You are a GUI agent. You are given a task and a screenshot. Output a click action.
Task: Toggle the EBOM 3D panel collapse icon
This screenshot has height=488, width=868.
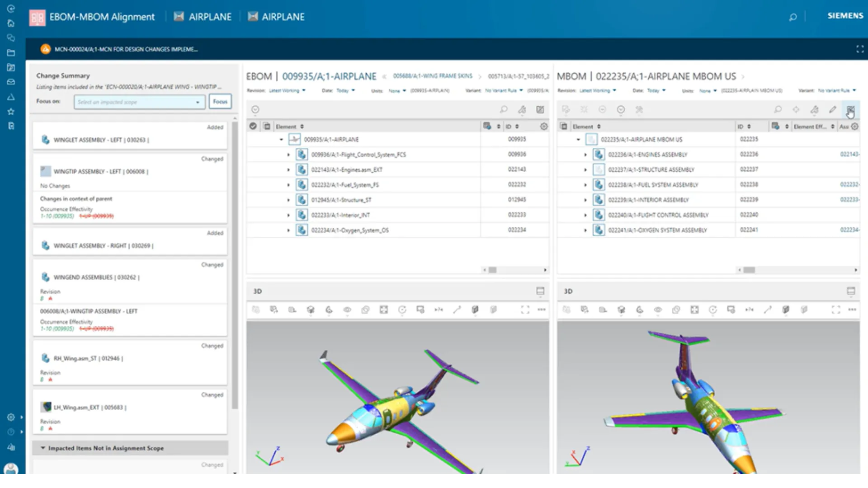[540, 291]
